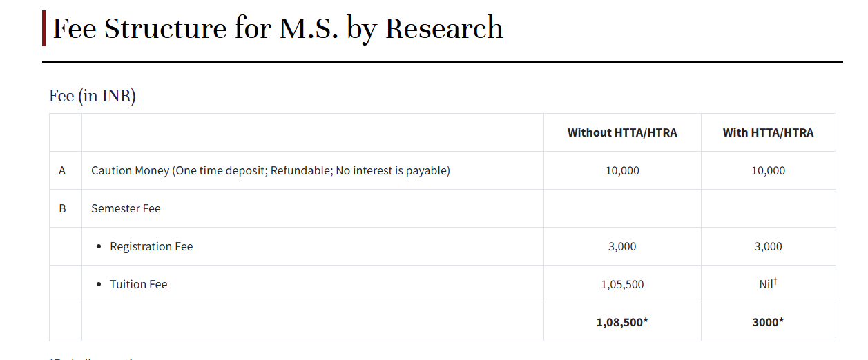Click the Registration Fee bullet item
The width and height of the screenshot is (868, 360).
coord(151,246)
